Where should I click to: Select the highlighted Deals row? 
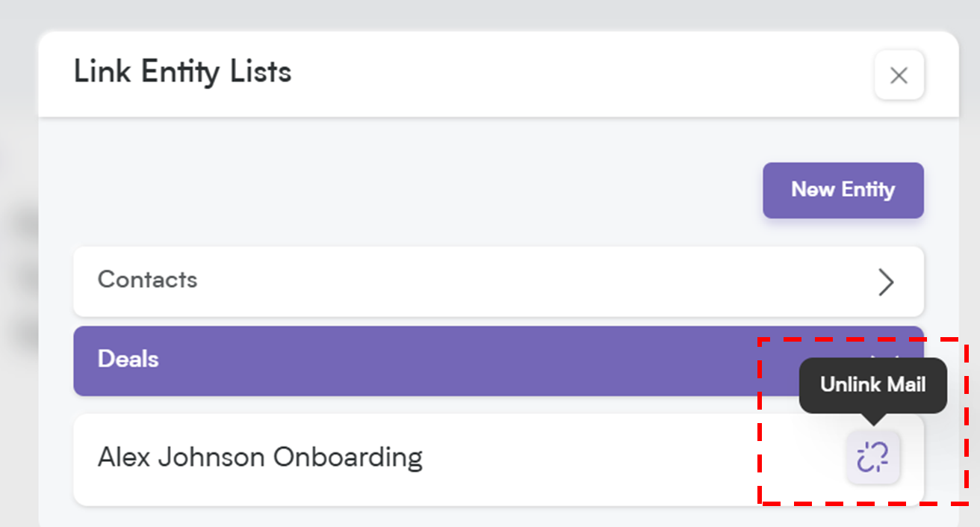click(x=498, y=361)
